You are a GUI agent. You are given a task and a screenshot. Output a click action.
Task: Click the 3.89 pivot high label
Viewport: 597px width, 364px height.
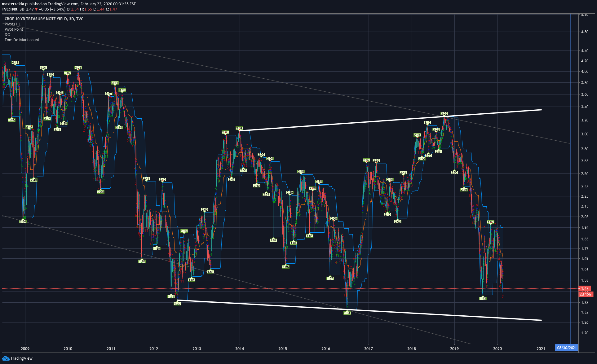click(51, 75)
